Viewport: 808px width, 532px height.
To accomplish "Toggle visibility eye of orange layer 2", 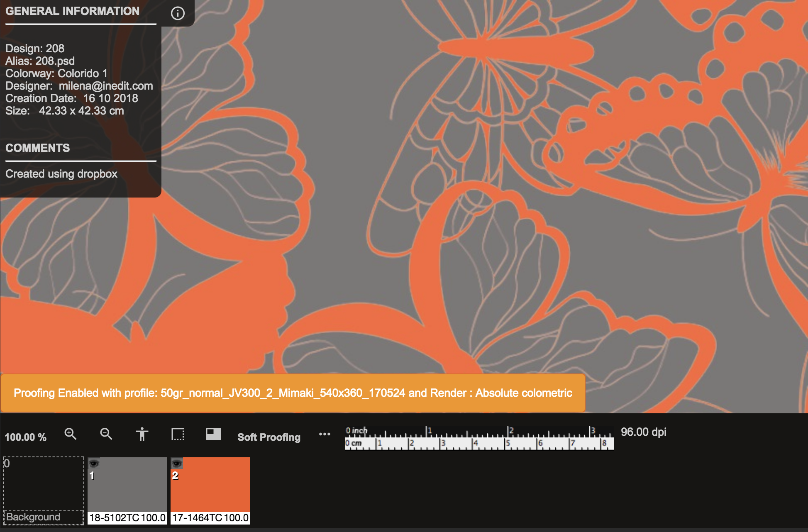I will [x=177, y=464].
